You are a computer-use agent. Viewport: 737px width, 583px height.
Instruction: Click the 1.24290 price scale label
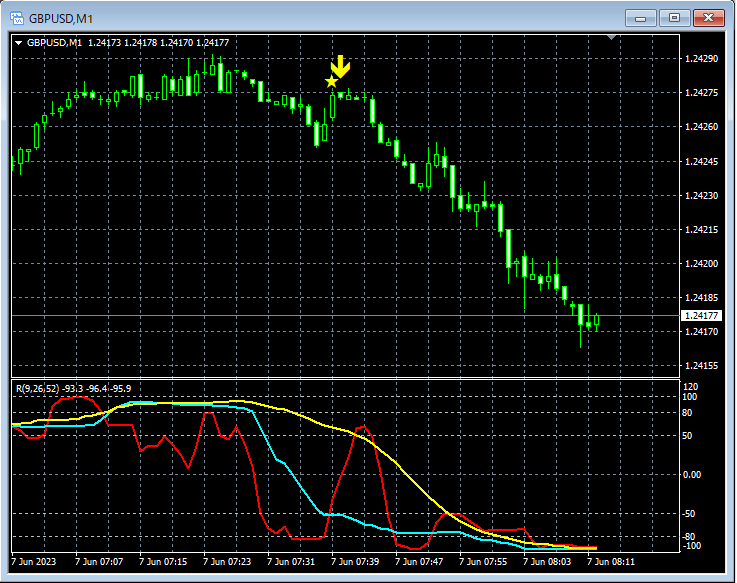click(x=702, y=59)
